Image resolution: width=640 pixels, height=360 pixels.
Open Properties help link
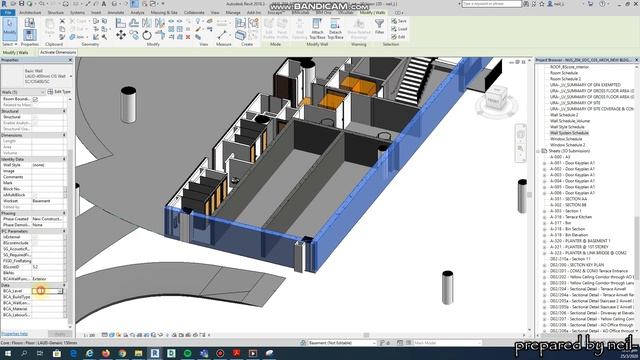(15, 334)
